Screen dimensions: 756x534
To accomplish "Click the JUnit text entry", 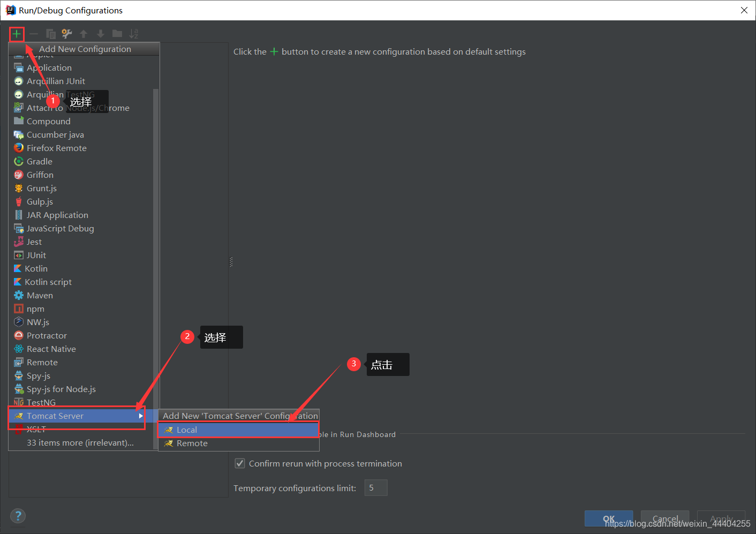I will [36, 255].
